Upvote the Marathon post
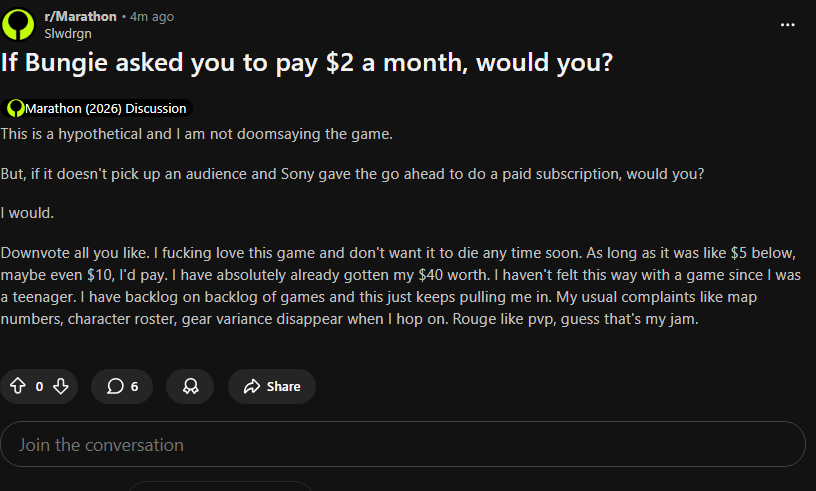The width and height of the screenshot is (816, 491). [18, 386]
